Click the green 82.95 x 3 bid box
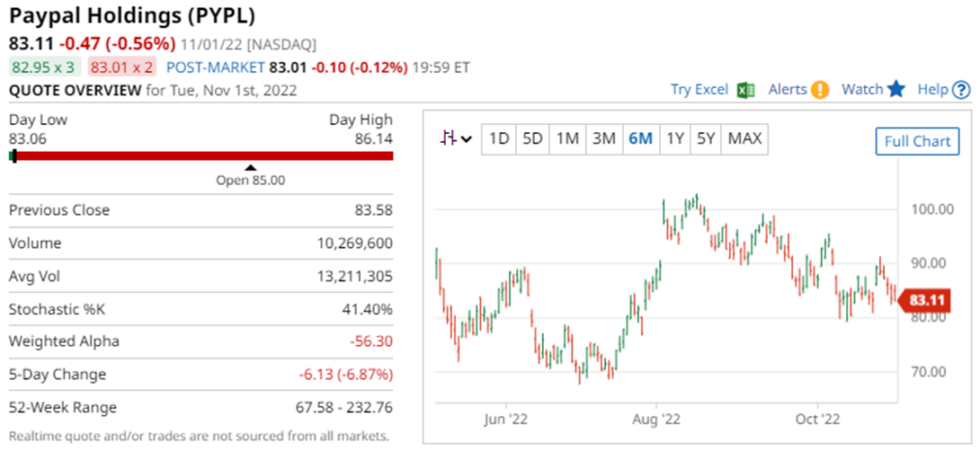Viewport: 980px width, 452px height. click(45, 66)
